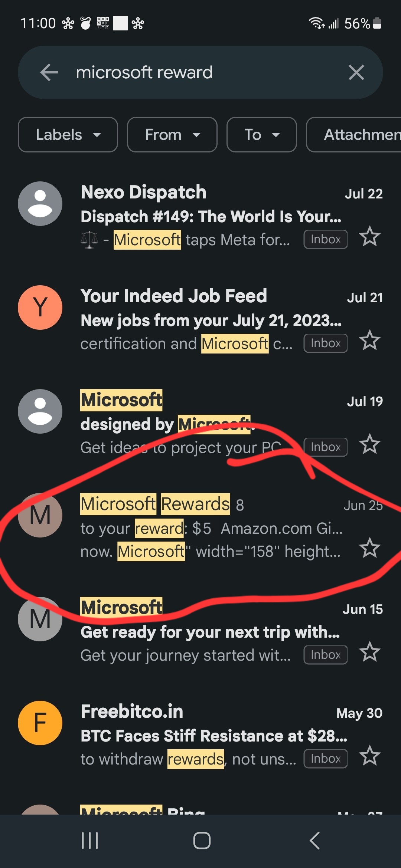Tap the orange F avatar for Freebitco.in
Image resolution: width=401 pixels, height=868 pixels.
click(40, 723)
